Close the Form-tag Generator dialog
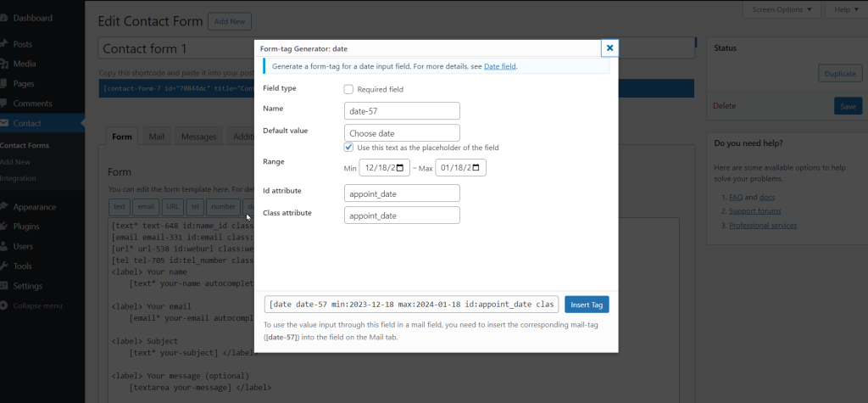This screenshot has height=403, width=868. pyautogui.click(x=609, y=48)
